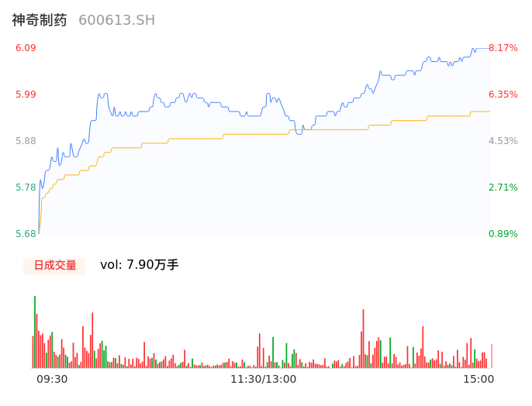
Task: Click the 4.53% gray percentage label
Action: pos(503,141)
